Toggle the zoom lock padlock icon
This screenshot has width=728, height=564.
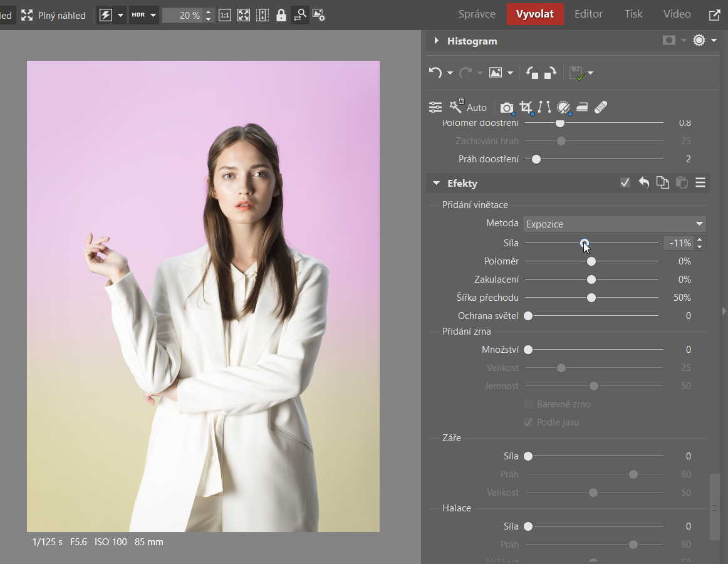(281, 15)
